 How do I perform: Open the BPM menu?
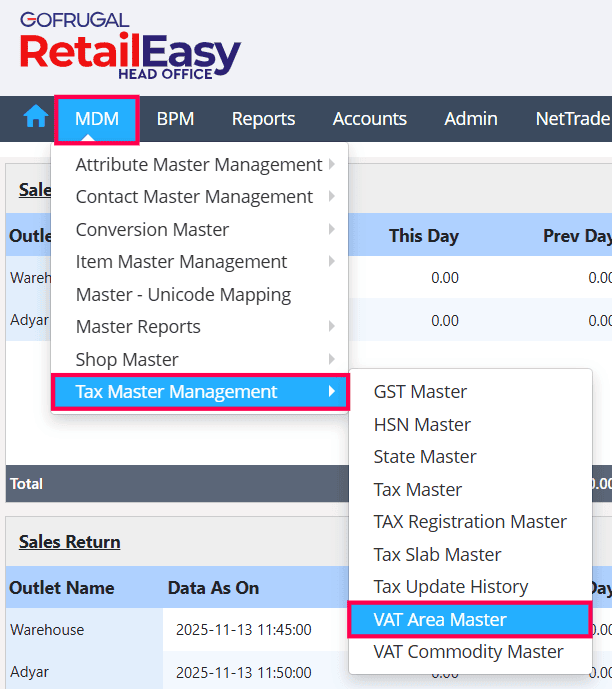pos(175,119)
